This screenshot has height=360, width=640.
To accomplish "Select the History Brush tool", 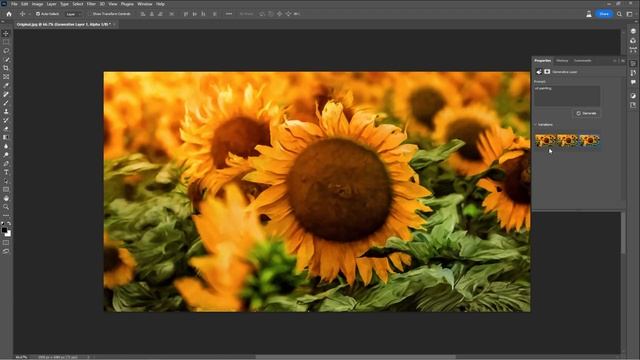I will click(6, 120).
